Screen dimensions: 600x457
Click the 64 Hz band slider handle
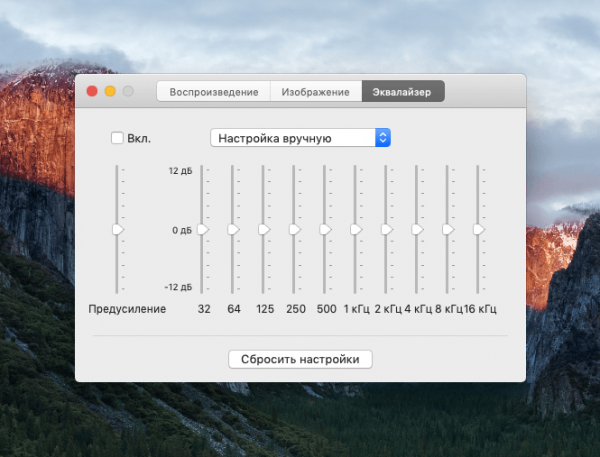[233, 229]
